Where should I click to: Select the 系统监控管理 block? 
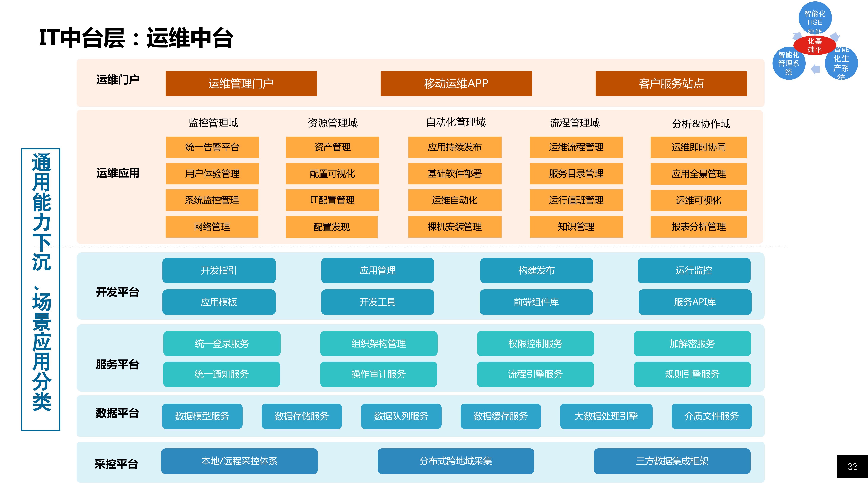(x=212, y=200)
